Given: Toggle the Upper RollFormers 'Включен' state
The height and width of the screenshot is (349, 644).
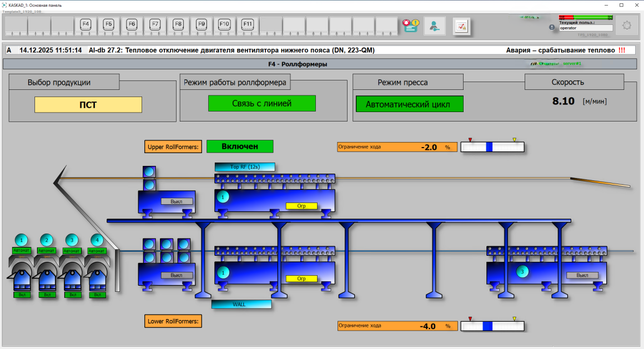Looking at the screenshot, I should coord(240,146).
